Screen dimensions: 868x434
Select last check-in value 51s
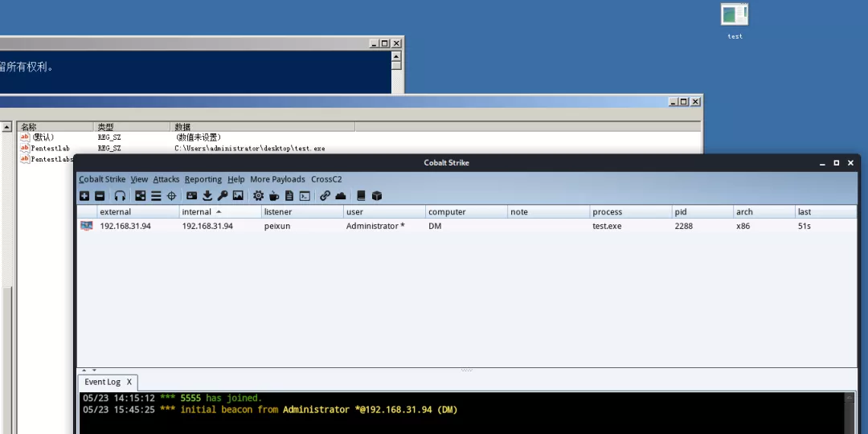805,226
